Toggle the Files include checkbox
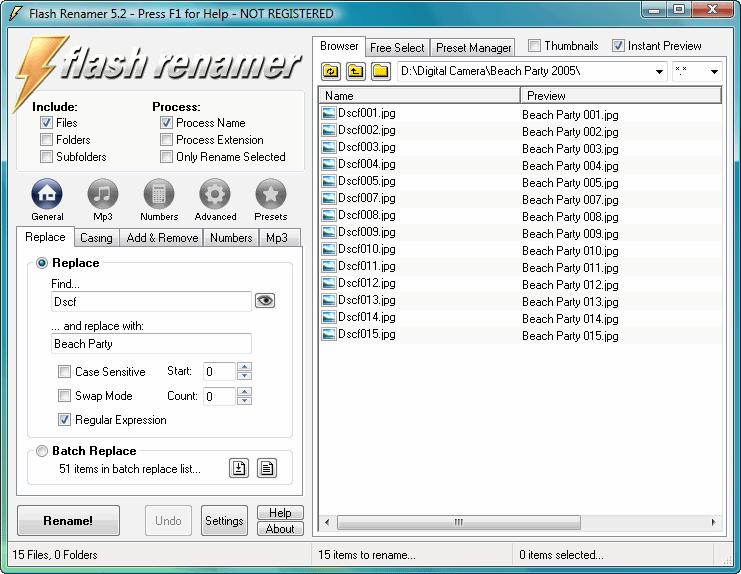 (x=46, y=123)
